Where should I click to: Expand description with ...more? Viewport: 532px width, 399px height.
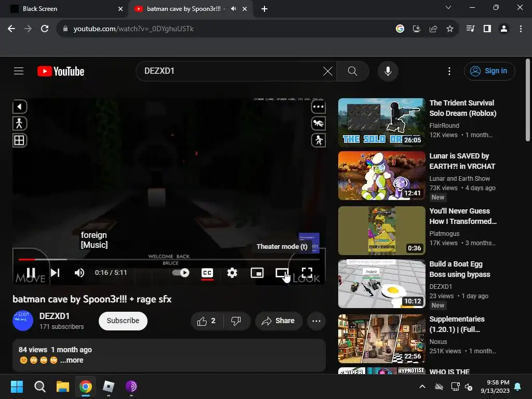coord(72,361)
